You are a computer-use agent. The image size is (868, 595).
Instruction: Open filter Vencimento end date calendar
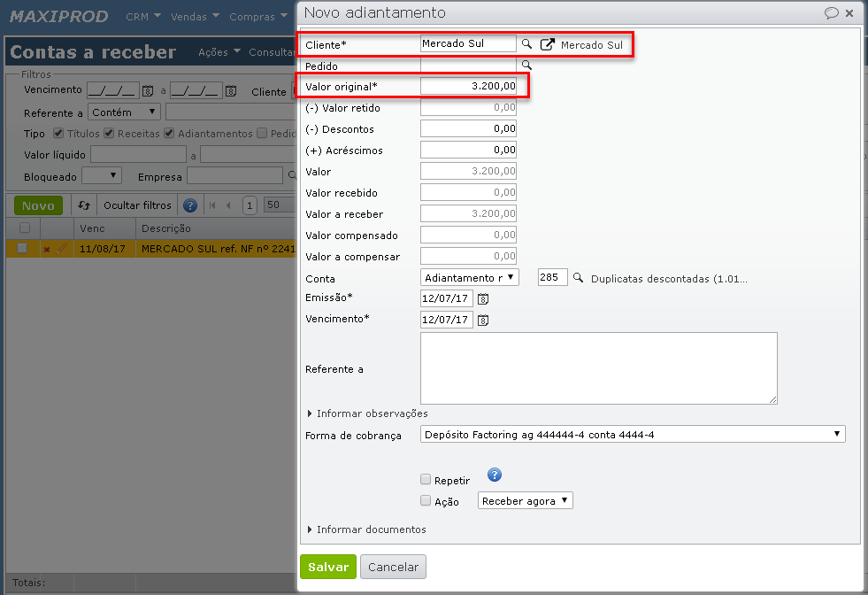coord(231,91)
